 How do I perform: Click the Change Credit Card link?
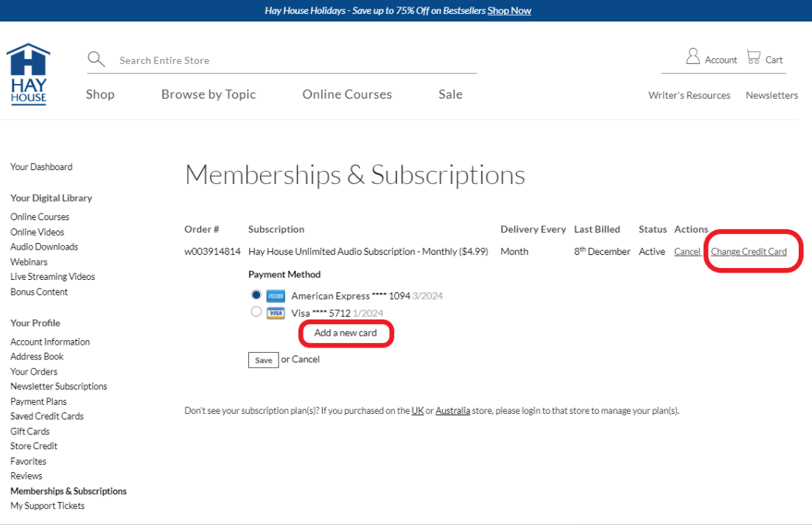pyautogui.click(x=749, y=252)
